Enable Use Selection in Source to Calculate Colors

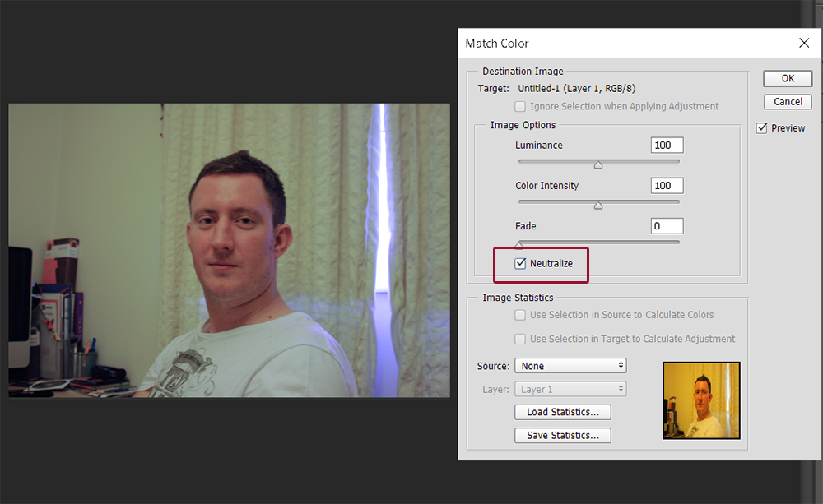(x=520, y=315)
